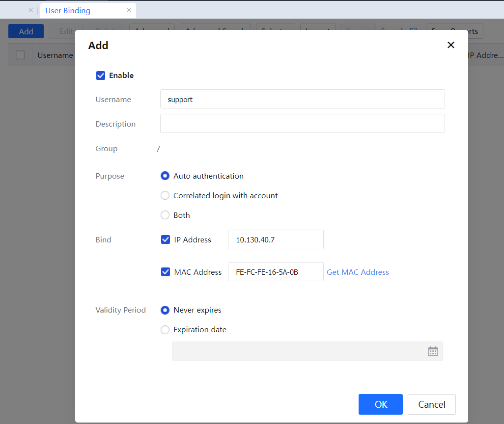The height and width of the screenshot is (424, 504).
Task: Toggle the IP Address bind checkbox
Action: pos(166,240)
